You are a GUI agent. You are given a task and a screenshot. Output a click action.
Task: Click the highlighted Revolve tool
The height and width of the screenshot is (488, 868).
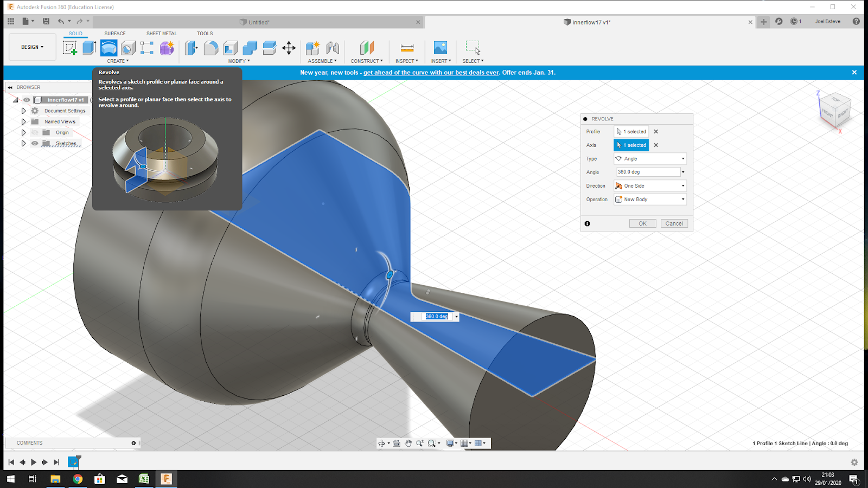click(x=108, y=48)
